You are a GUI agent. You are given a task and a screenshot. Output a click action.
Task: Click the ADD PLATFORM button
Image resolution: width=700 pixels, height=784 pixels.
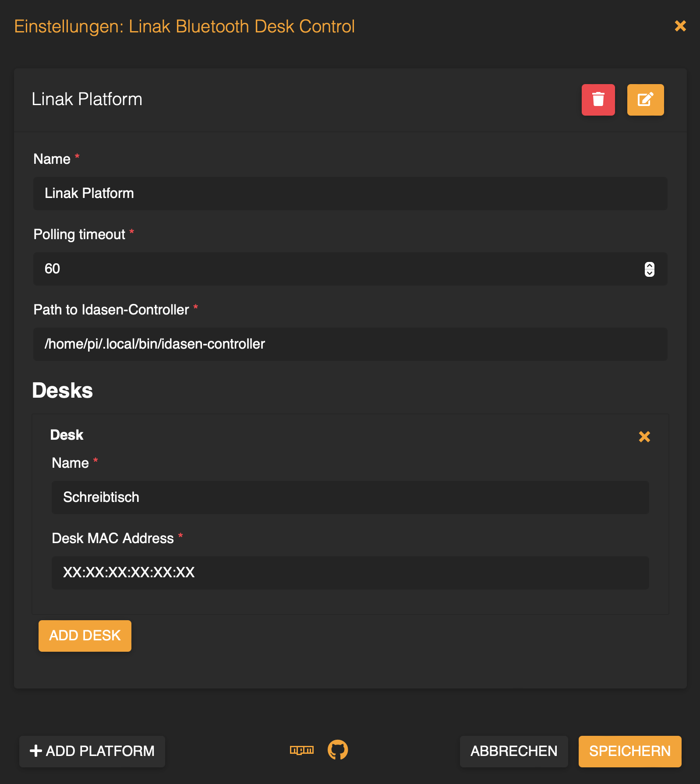tap(92, 752)
